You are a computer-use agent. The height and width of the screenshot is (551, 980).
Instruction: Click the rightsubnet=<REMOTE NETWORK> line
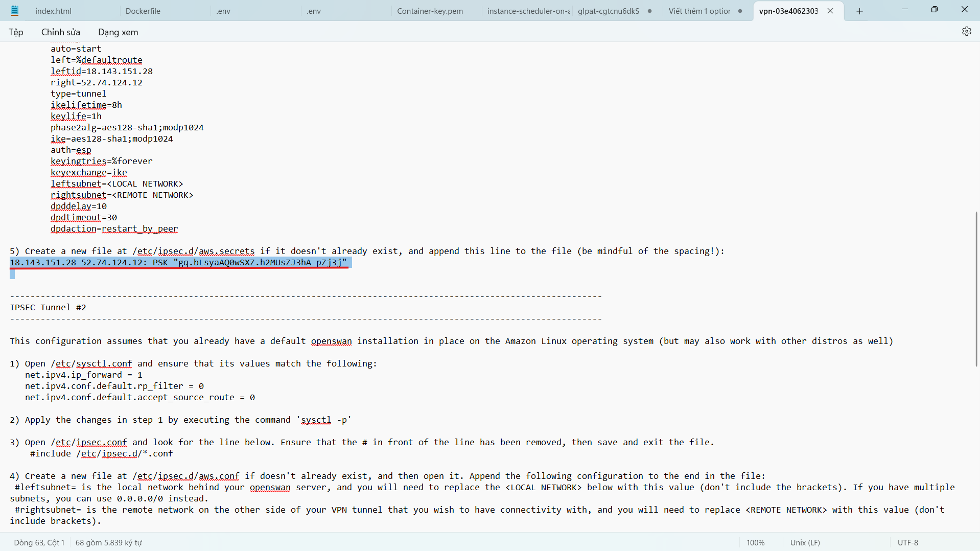(122, 195)
